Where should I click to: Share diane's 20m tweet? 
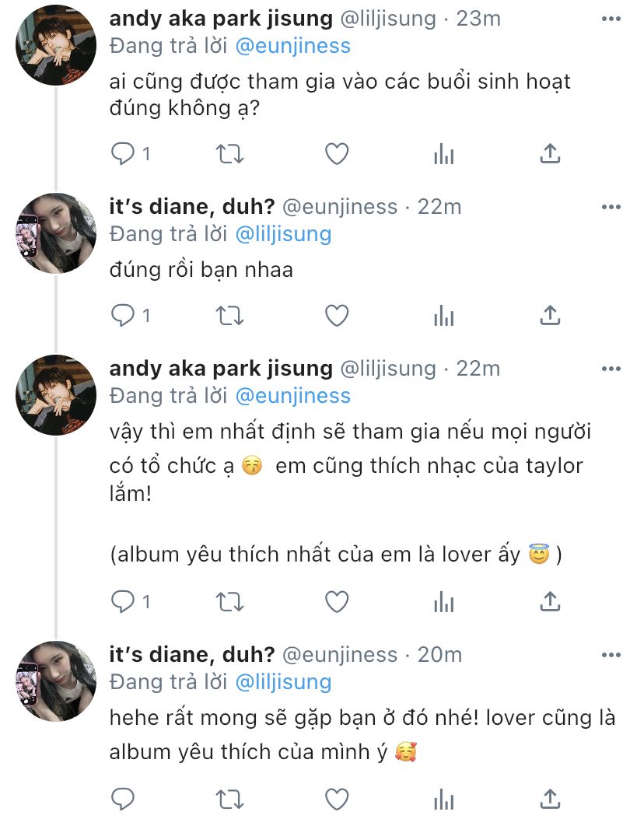point(550,799)
